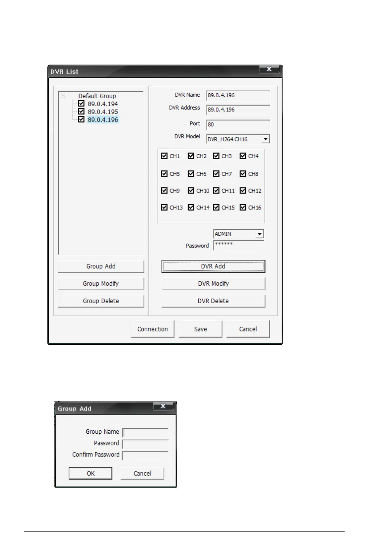Disable the CH7 channel checkbox
This screenshot has height=555, width=392.
[x=216, y=173]
